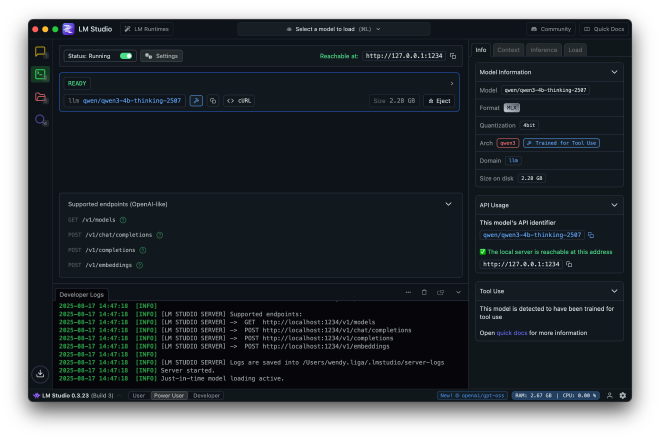Open the Discover search sidebar icon

click(x=40, y=120)
